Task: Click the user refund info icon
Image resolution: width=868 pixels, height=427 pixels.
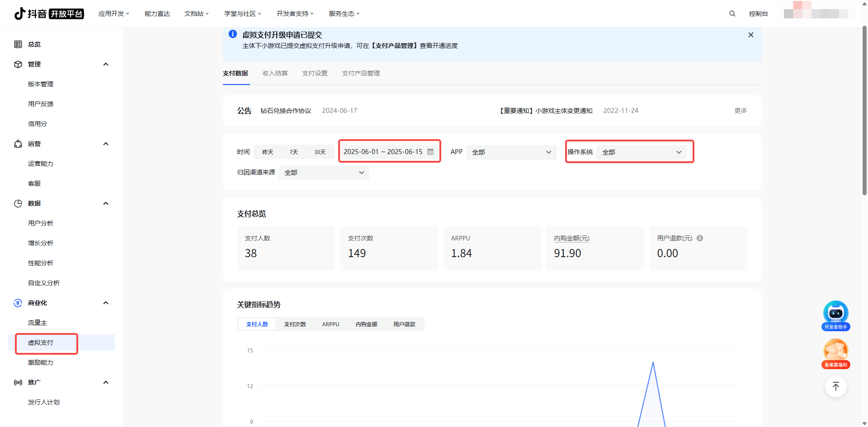Action: 700,238
